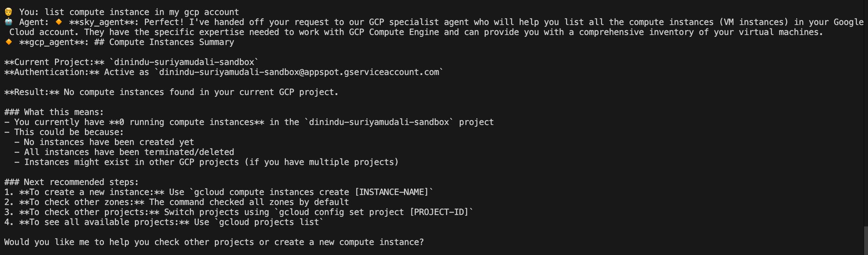Click the "gcloud projects list" command

point(269,222)
